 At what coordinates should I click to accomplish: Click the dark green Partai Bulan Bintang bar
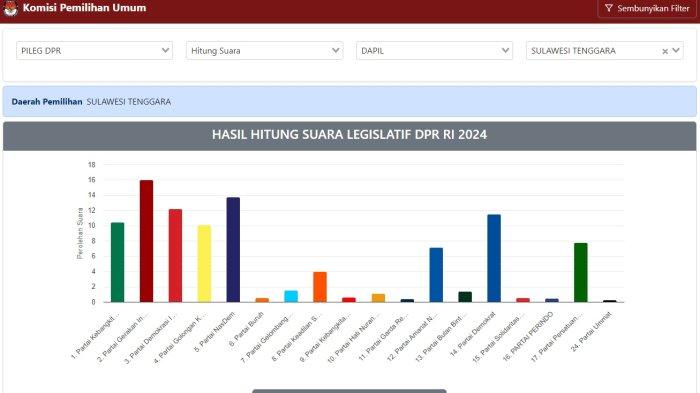click(465, 297)
